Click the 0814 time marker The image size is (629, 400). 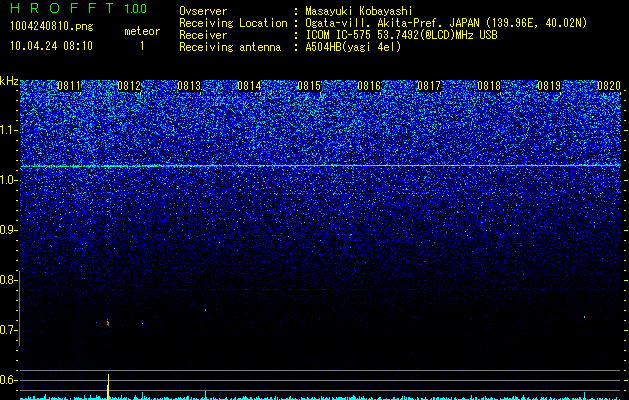tap(249, 86)
